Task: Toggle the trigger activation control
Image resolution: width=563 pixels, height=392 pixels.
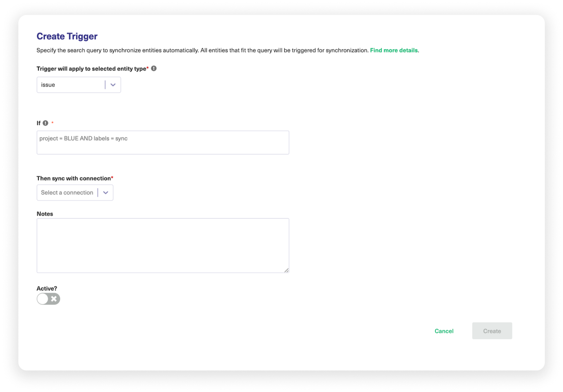Action: (x=48, y=299)
